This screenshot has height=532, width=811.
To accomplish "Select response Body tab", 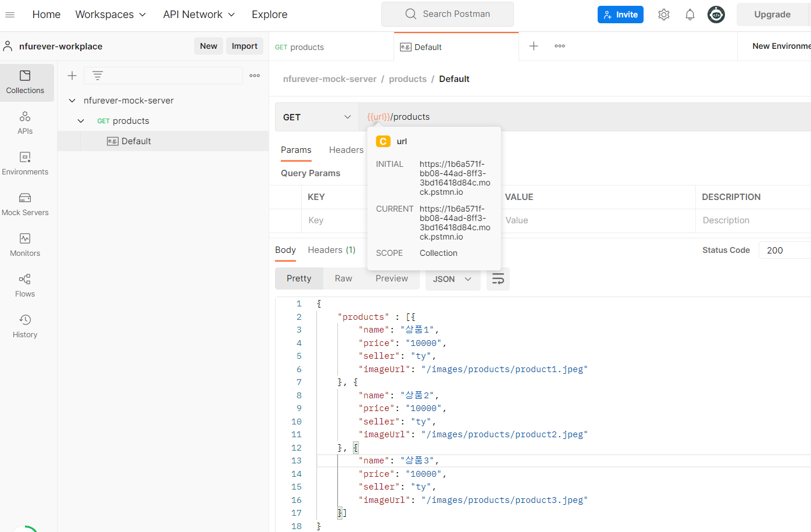I will click(x=285, y=250).
